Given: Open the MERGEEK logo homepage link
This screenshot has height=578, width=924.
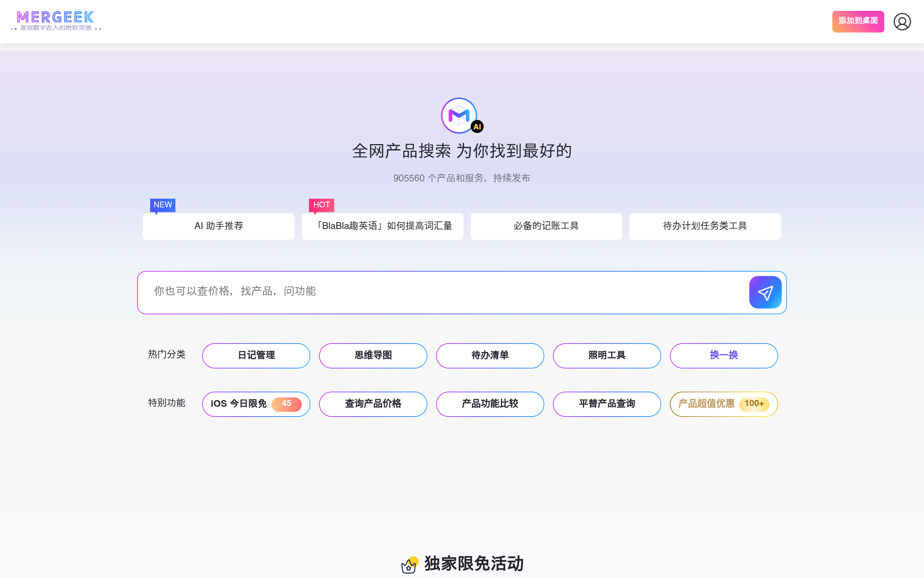Looking at the screenshot, I should pyautogui.click(x=56, y=21).
